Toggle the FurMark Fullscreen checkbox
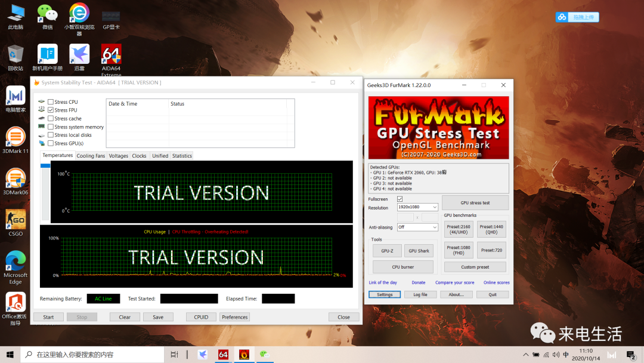644x363 pixels. pyautogui.click(x=400, y=199)
